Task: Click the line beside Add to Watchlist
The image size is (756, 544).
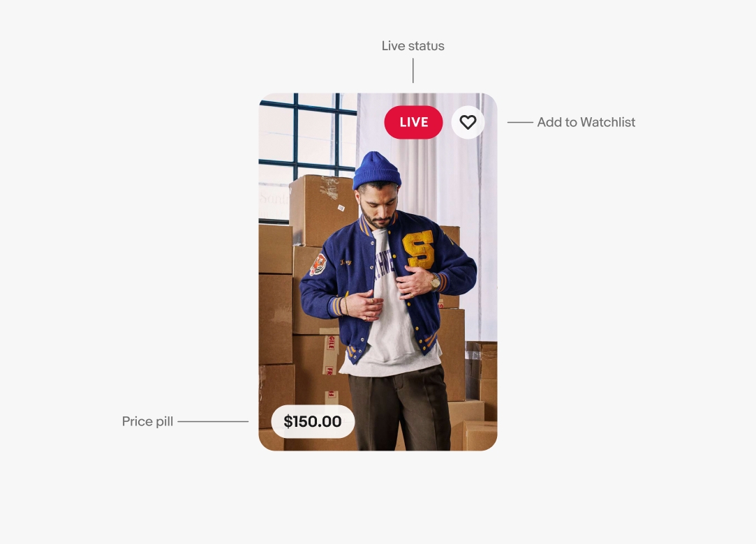Action: (520, 122)
